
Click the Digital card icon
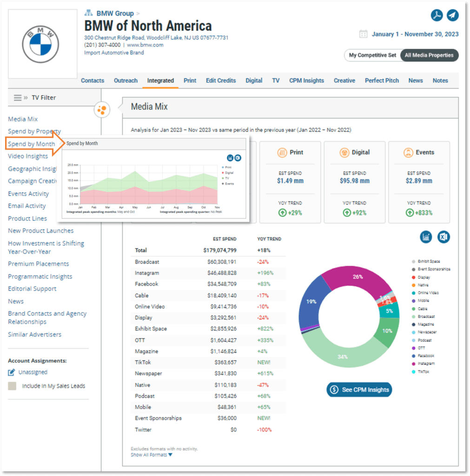point(344,152)
